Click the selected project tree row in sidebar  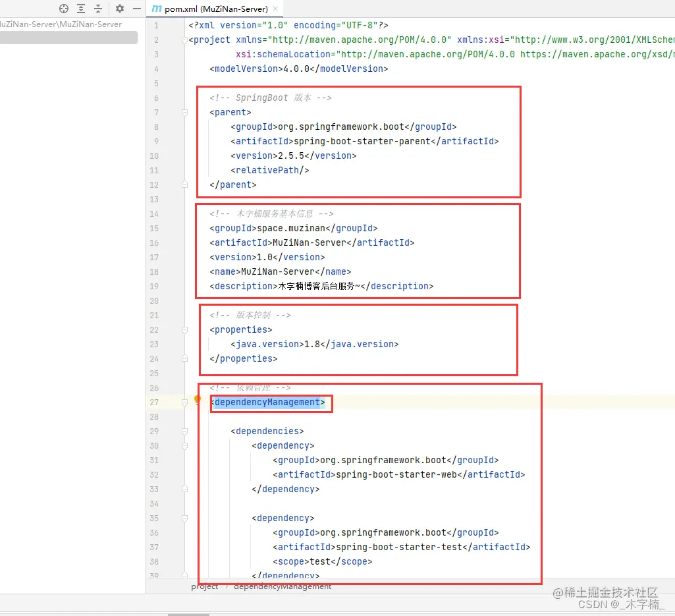[68, 38]
